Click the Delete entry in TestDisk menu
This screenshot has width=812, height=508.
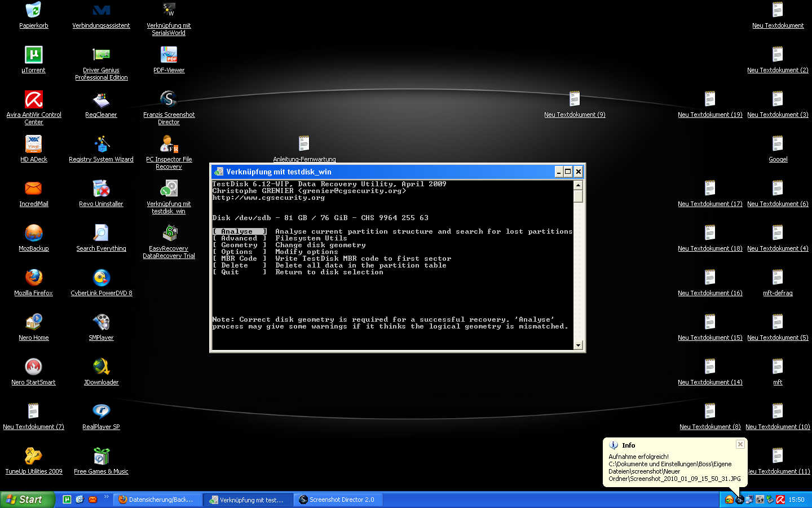click(239, 265)
